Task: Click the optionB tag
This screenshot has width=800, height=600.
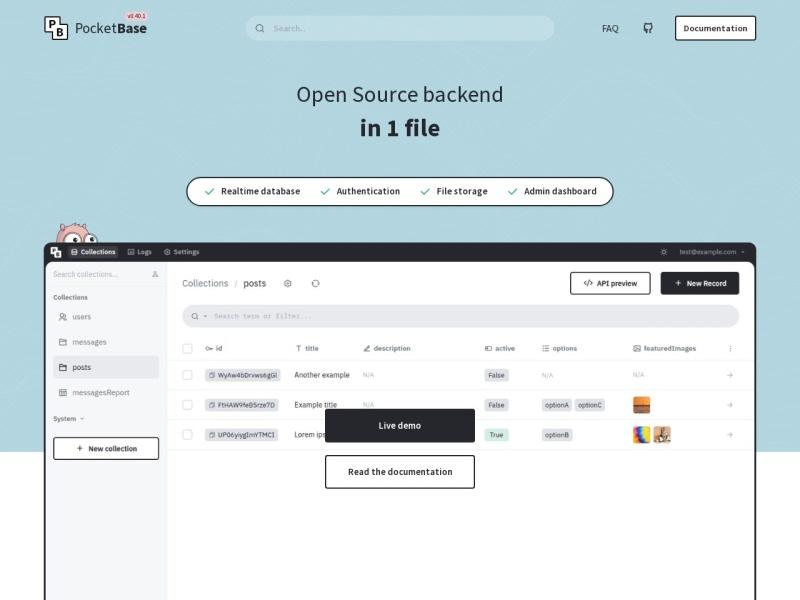Action: pos(557,435)
